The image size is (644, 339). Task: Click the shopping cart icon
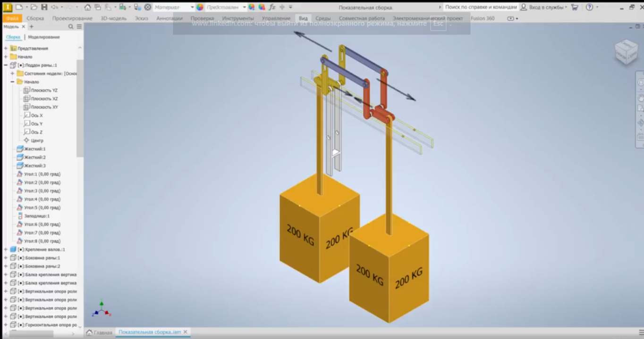(575, 7)
